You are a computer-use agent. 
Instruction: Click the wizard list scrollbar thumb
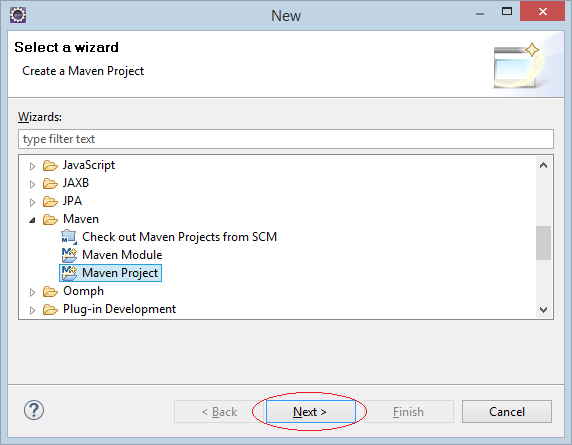pos(544,243)
